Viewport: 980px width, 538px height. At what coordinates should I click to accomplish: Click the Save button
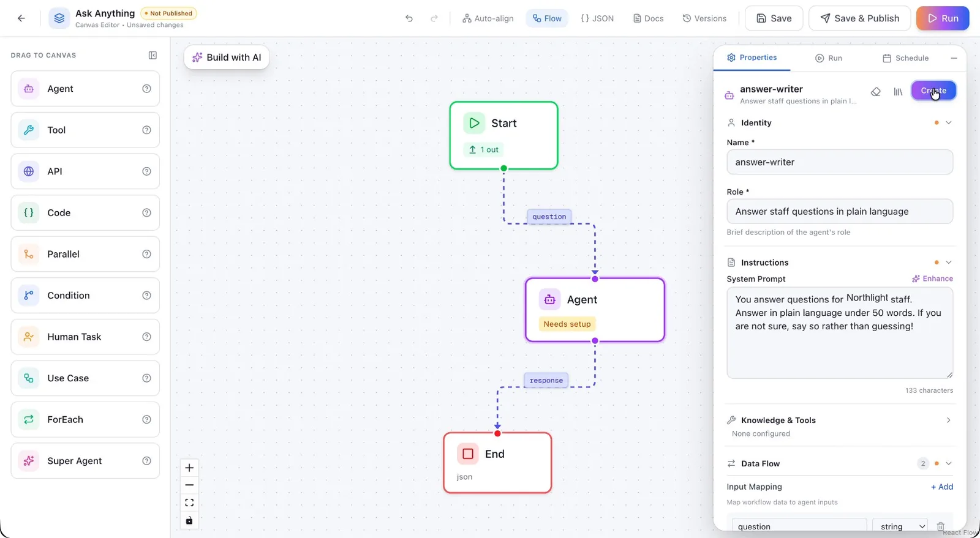click(x=774, y=18)
